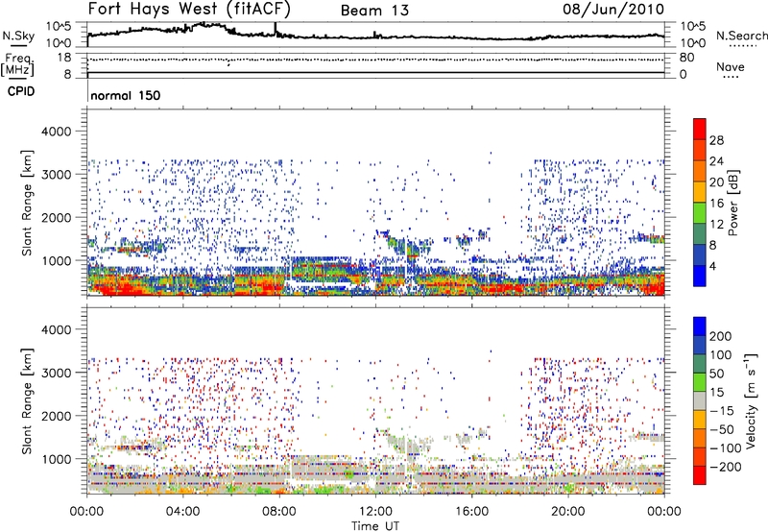Click the '3000' tick on the velocity panel

click(x=56, y=373)
